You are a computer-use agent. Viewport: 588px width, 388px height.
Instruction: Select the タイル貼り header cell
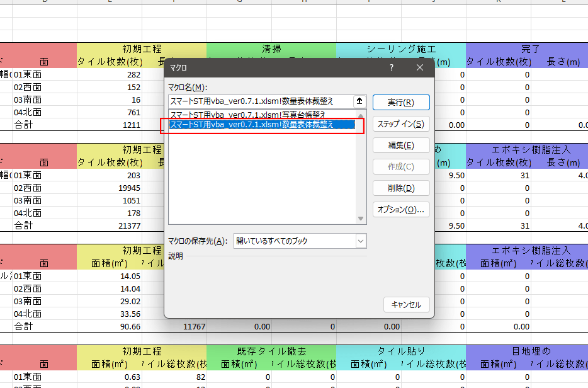401,351
